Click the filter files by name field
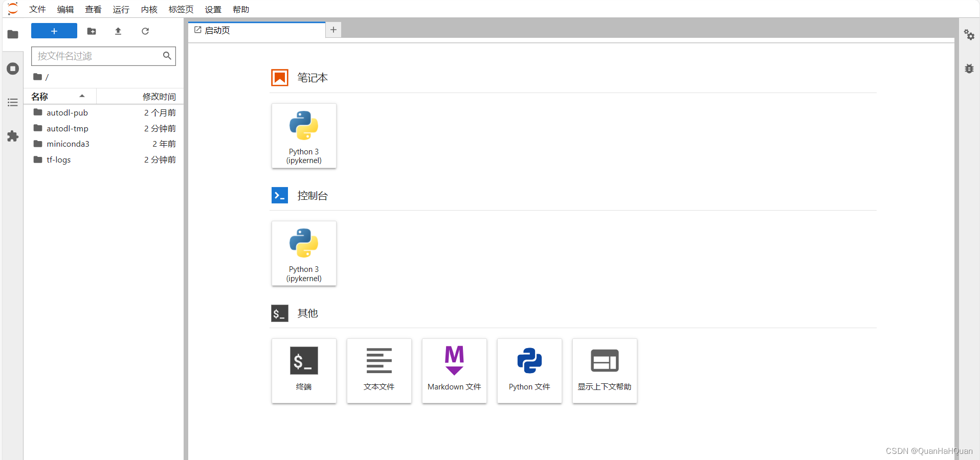The height and width of the screenshot is (460, 980). tap(103, 56)
